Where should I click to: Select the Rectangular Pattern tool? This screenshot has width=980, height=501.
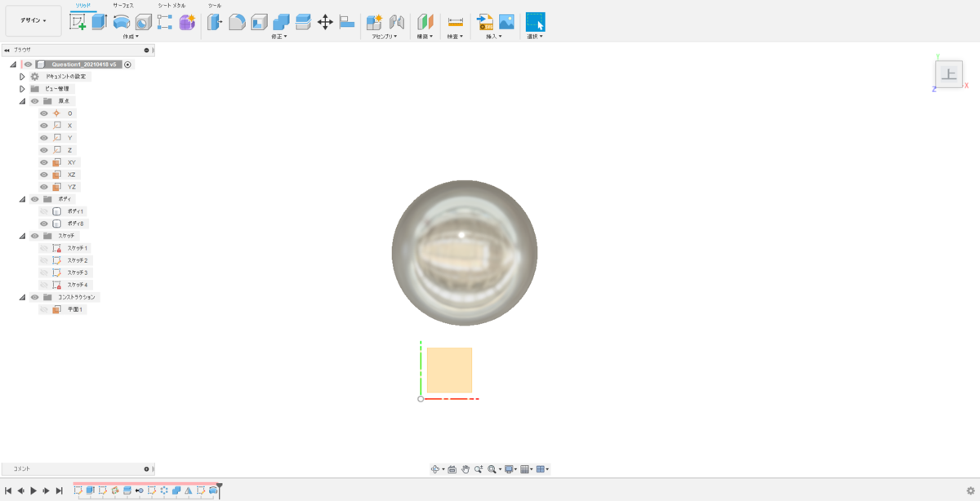(x=165, y=22)
